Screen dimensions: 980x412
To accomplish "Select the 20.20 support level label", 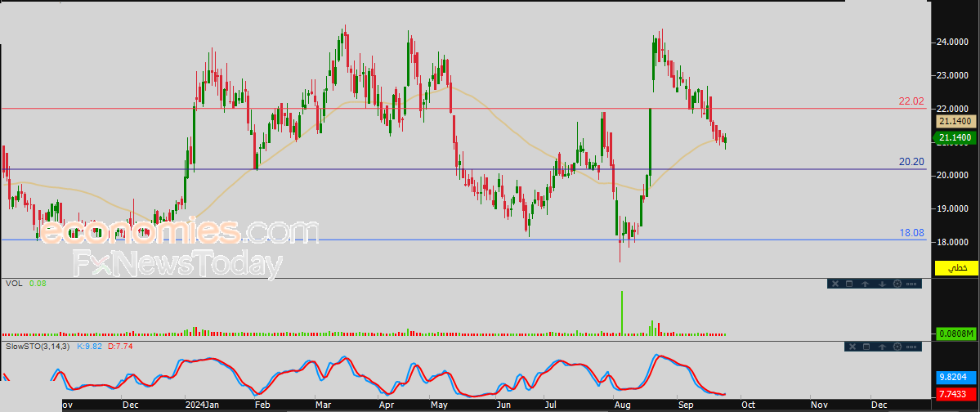I will [911, 162].
